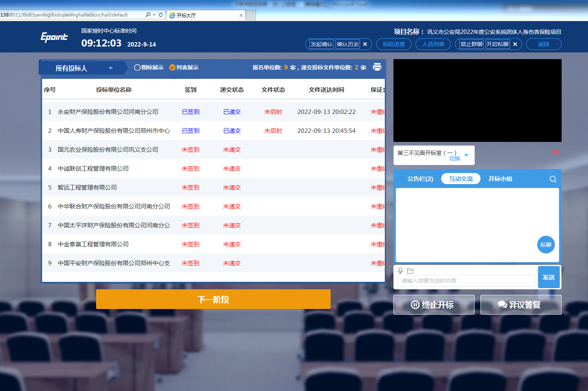
Task: Attach a file with folder icon
Action: point(410,271)
